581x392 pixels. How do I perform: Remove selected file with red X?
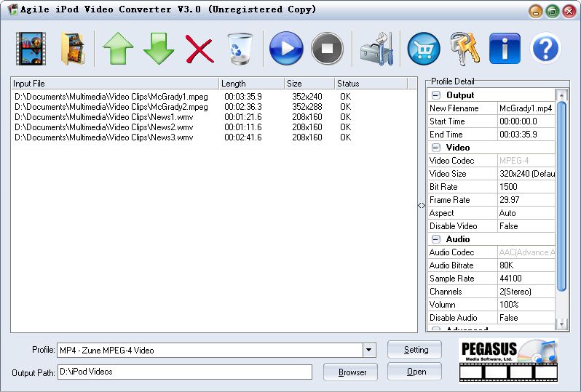[199, 49]
